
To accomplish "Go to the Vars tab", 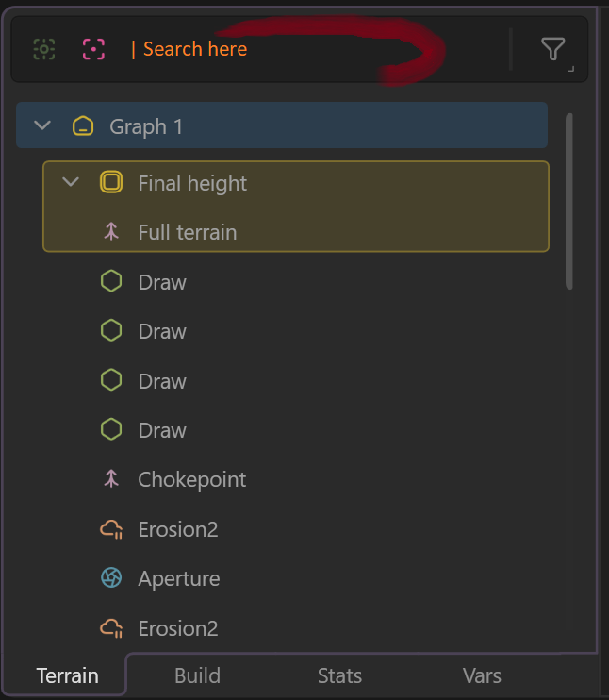I will (x=482, y=675).
